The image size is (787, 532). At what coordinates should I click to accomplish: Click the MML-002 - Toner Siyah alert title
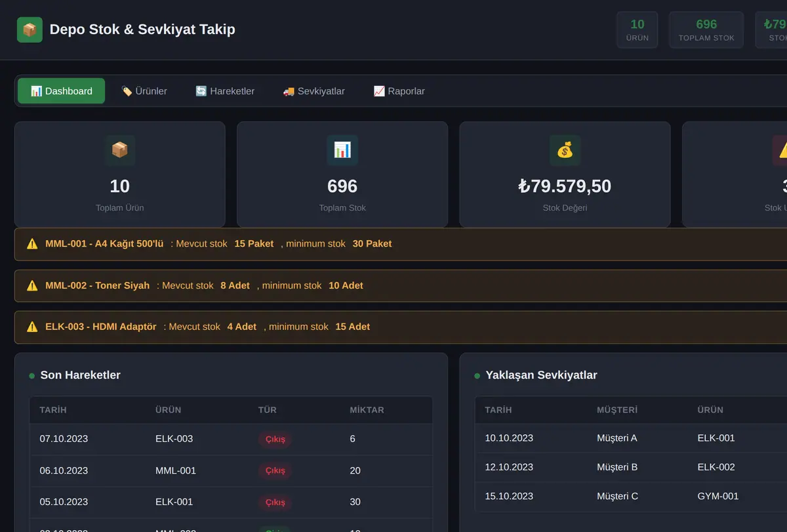(97, 285)
